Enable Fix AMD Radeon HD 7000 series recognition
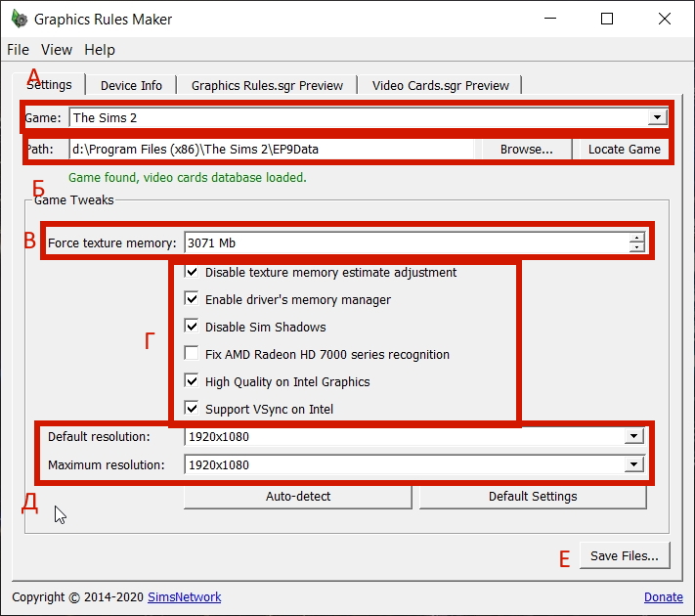The height and width of the screenshot is (616, 695). 192,354
